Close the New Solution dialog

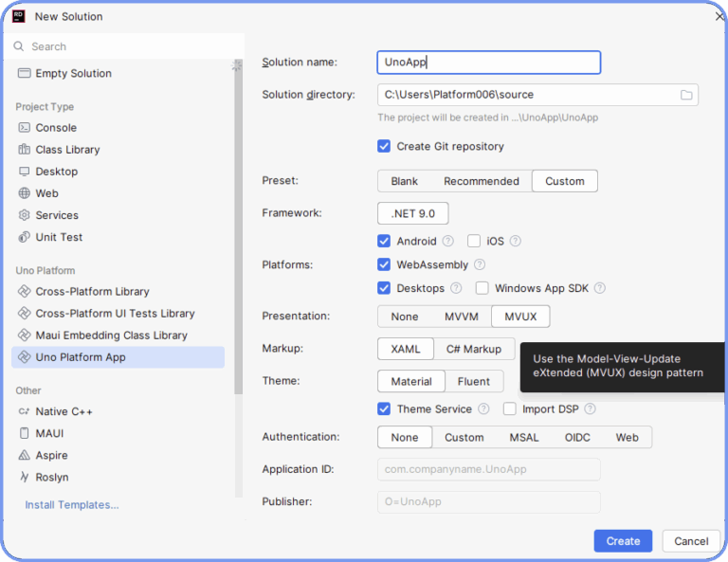point(719,17)
